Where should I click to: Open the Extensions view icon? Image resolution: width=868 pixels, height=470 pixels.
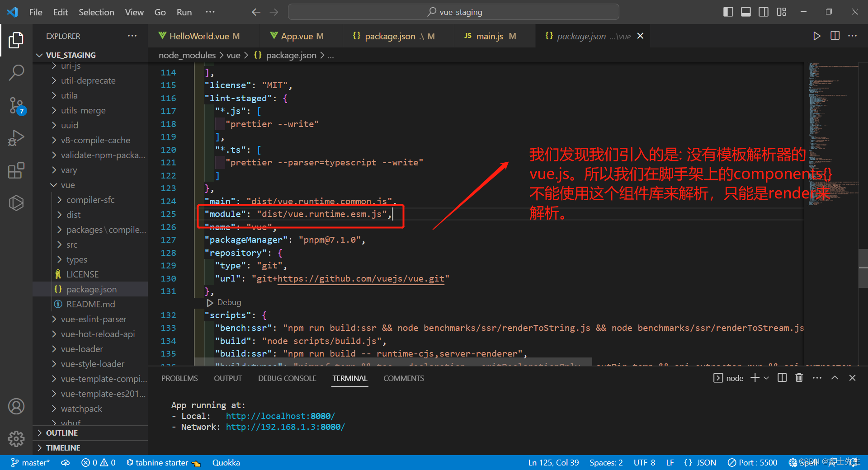(x=16, y=171)
